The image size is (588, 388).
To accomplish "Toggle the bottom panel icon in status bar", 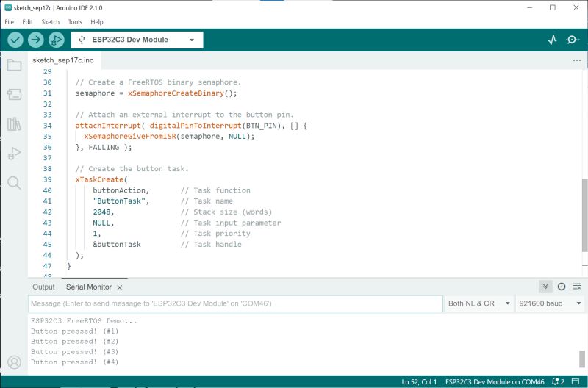I will tap(576, 381).
